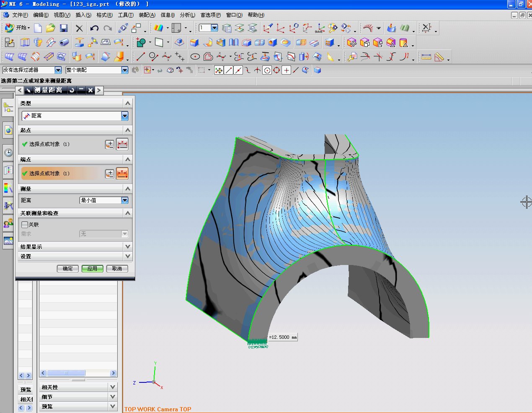Screen dimensions: 532x413
Task: Click the New file icon
Action: (x=38, y=28)
